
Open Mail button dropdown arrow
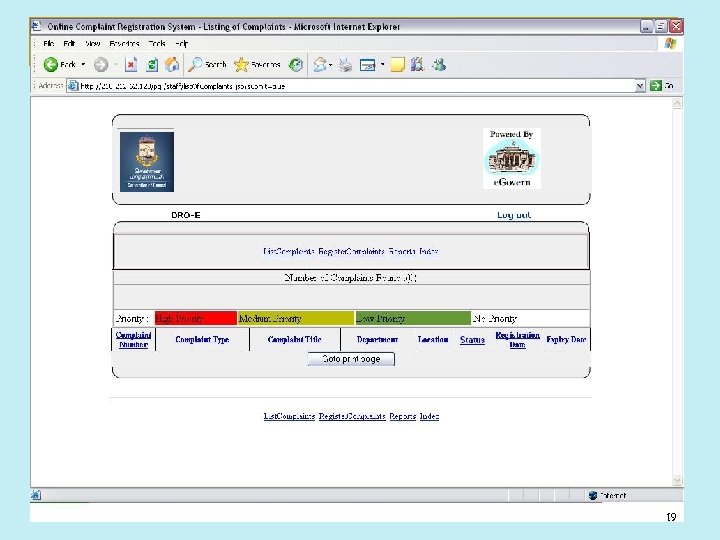coord(330,65)
